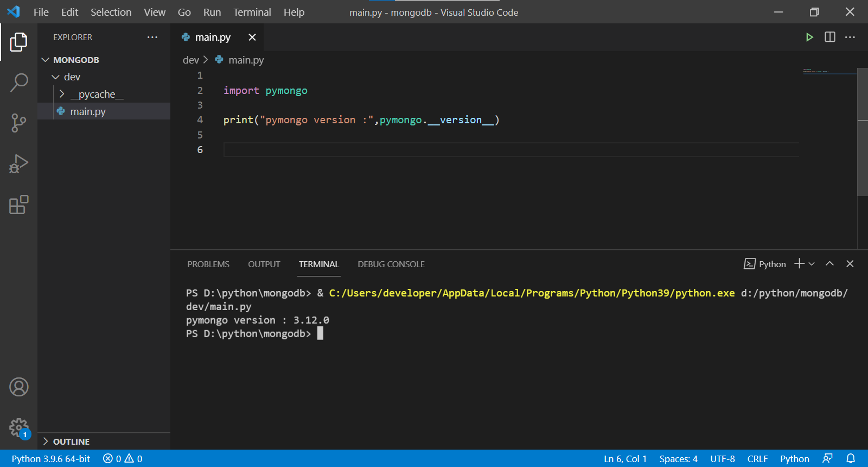Open the Source Control view
The width and height of the screenshot is (868, 467).
coord(18,123)
